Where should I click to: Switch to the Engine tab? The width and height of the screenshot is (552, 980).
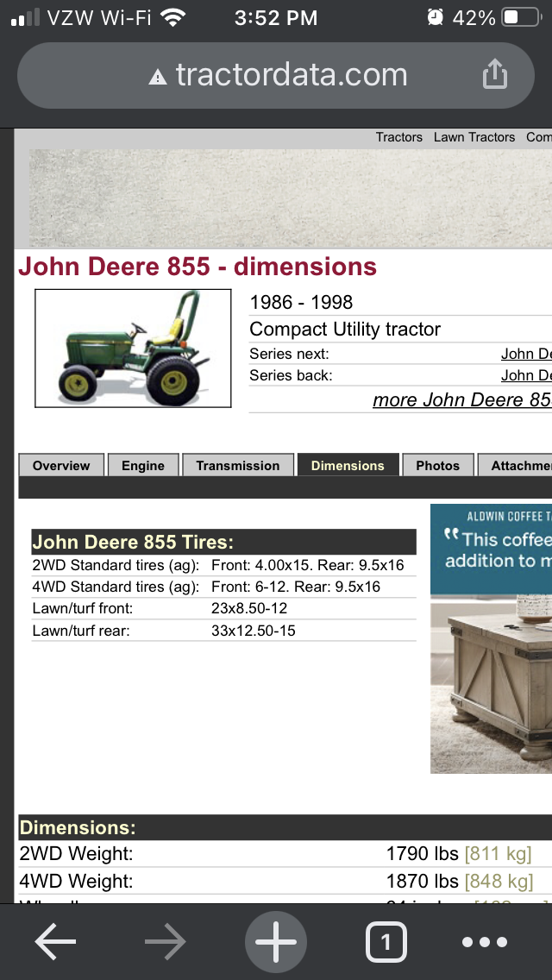143,465
